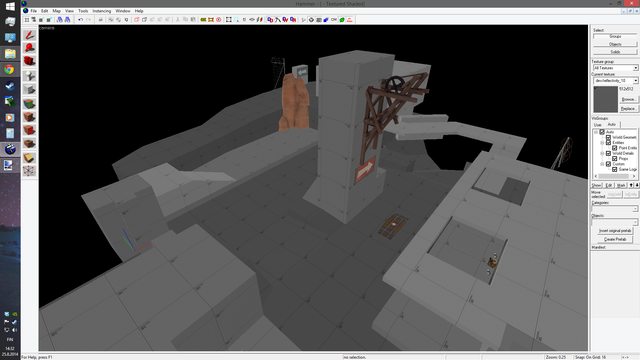
Task: Collapse the Auto visgroup tree node
Action: click(596, 132)
